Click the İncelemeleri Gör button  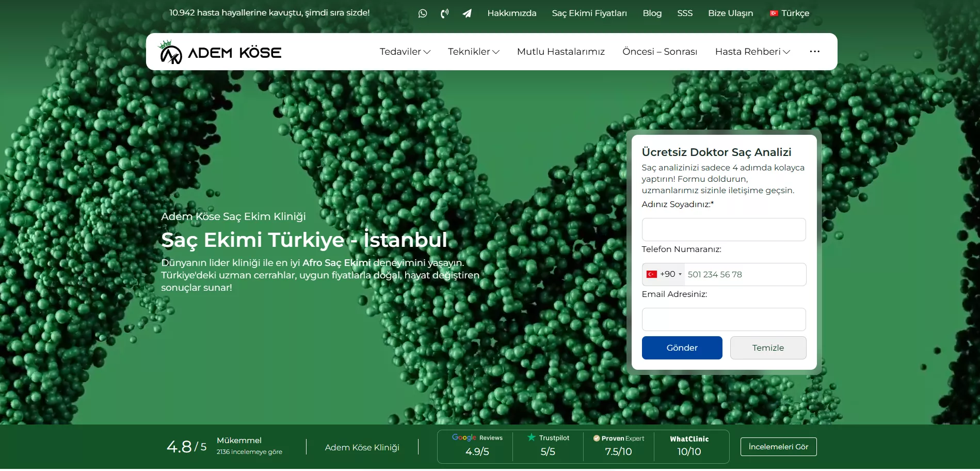[778, 447]
